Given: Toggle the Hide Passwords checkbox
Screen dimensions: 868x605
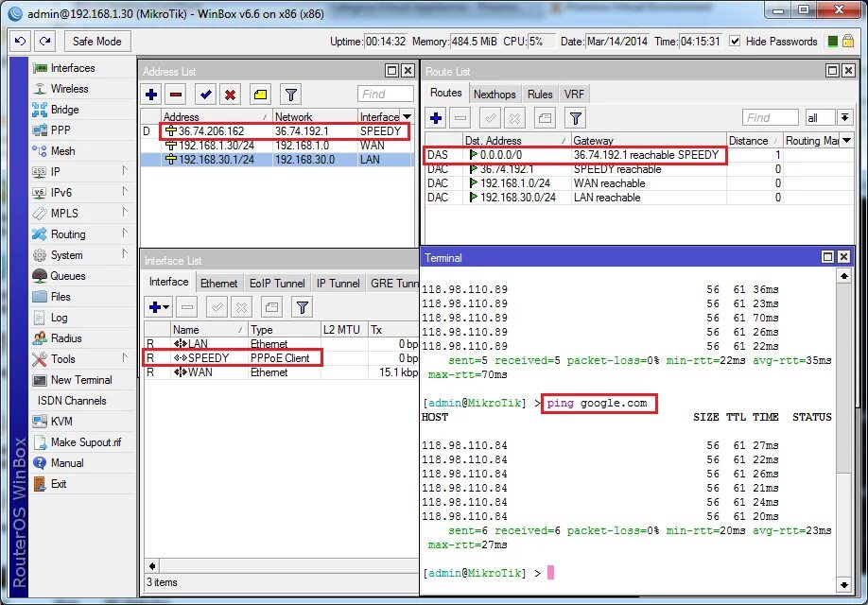Looking at the screenshot, I should coord(735,41).
